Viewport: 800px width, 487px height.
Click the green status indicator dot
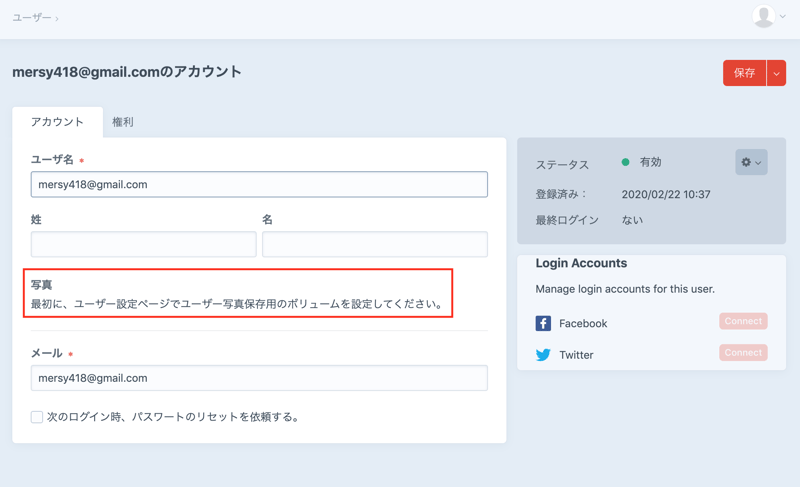click(x=626, y=162)
